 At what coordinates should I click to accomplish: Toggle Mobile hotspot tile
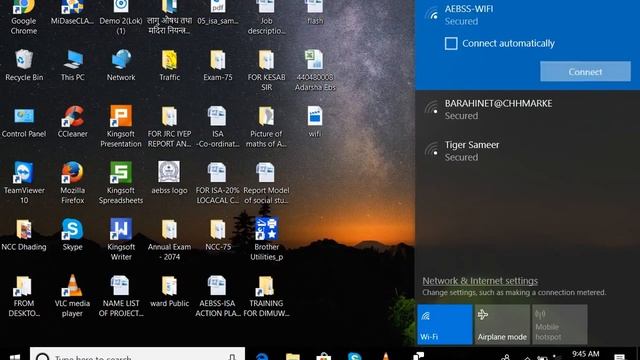click(x=560, y=324)
